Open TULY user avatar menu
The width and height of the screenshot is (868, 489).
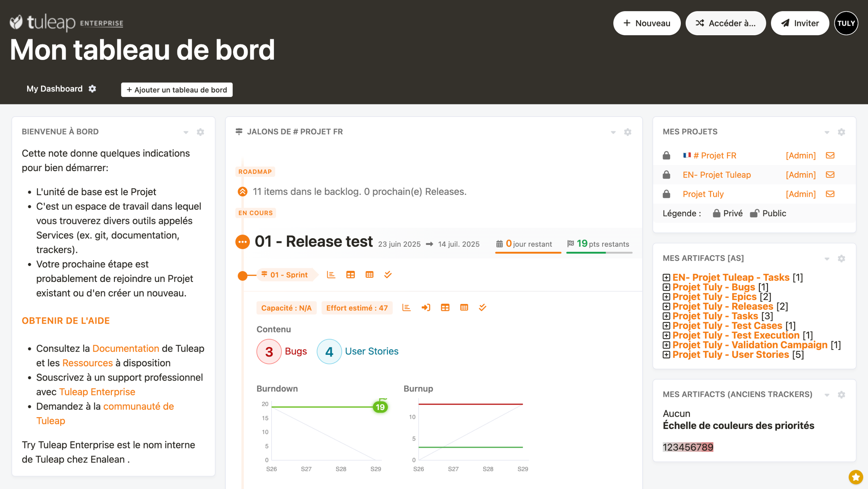coord(846,23)
